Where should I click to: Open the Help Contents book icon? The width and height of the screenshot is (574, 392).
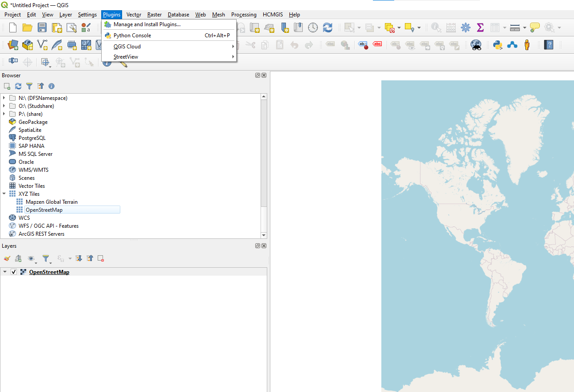(x=549, y=45)
